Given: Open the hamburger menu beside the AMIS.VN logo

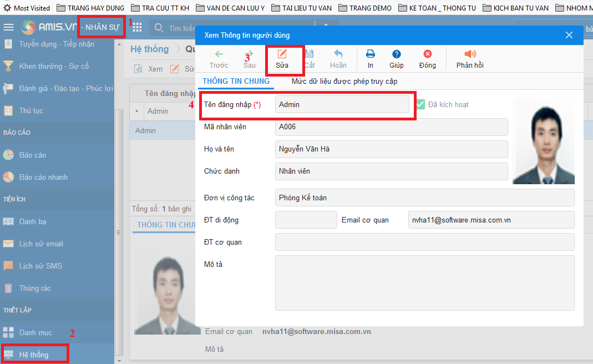Looking at the screenshot, I should [8, 27].
